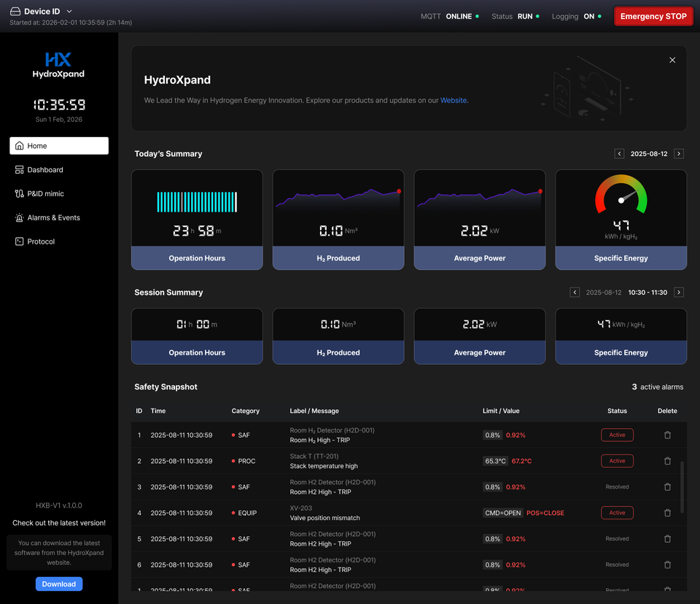Viewport: 700px width, 604px height.
Task: Click the HydroXpand logo in sidebar
Action: click(x=58, y=65)
